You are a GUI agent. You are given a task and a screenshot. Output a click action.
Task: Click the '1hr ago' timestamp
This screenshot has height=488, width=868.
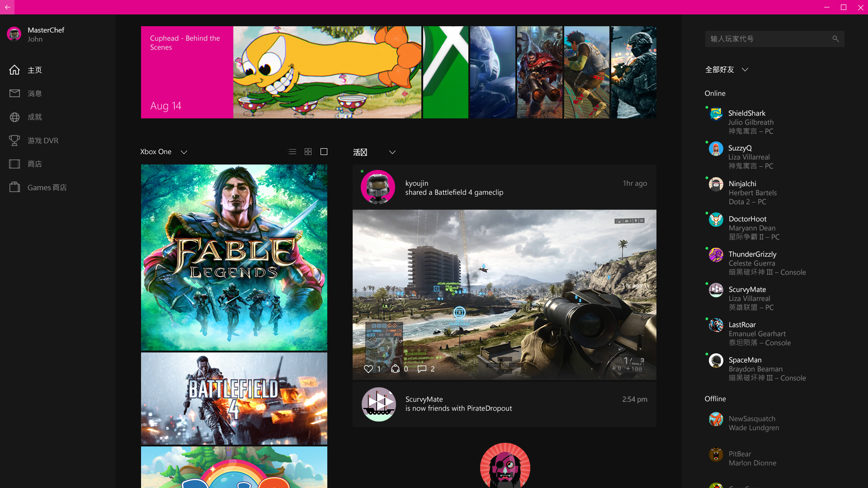pos(635,183)
